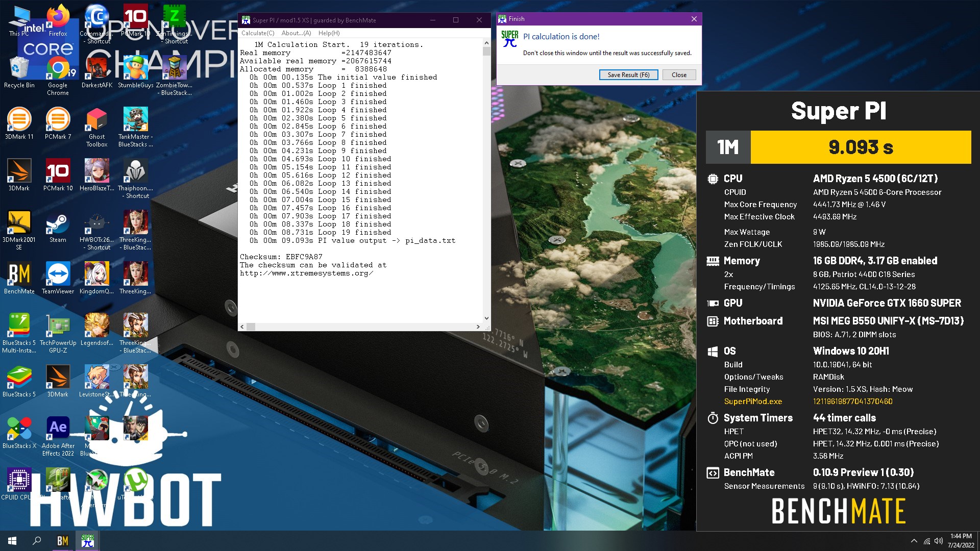Select the This PC desktop icon
The image size is (980, 551).
[x=19, y=21]
